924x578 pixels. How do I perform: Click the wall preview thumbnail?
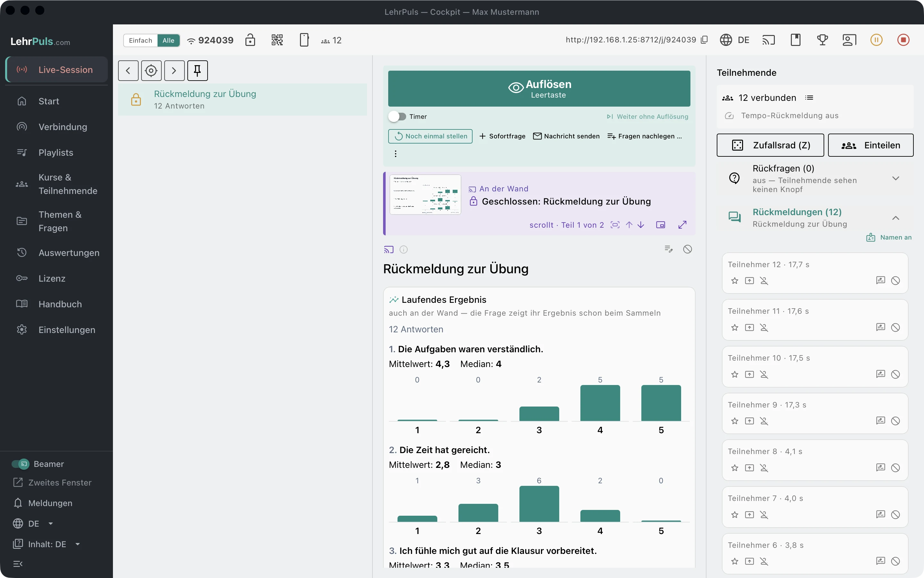coord(425,195)
